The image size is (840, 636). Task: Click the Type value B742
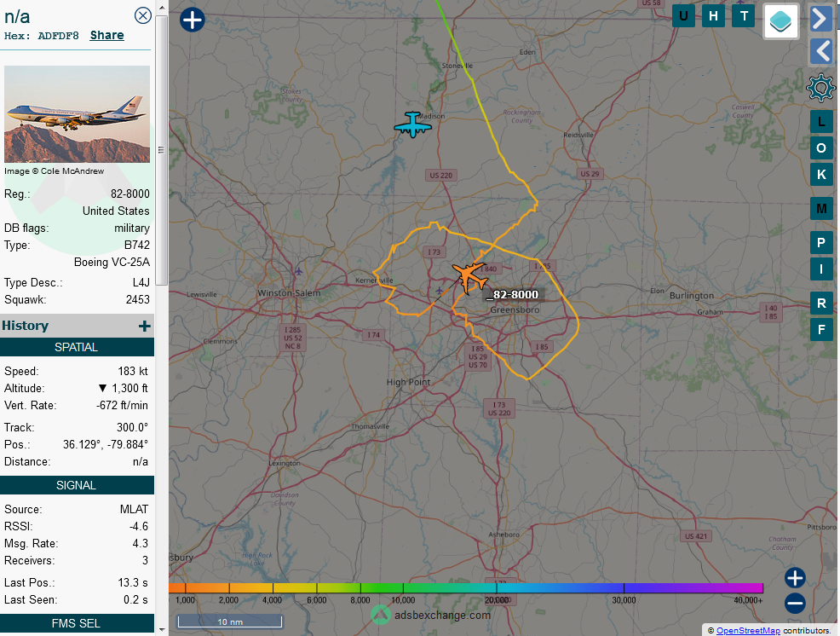[137, 245]
